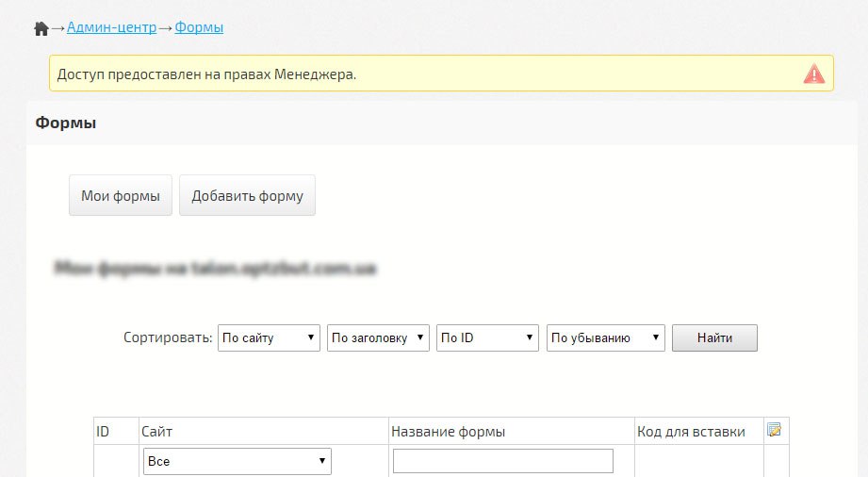Focus the form name filter input field

coord(502,461)
